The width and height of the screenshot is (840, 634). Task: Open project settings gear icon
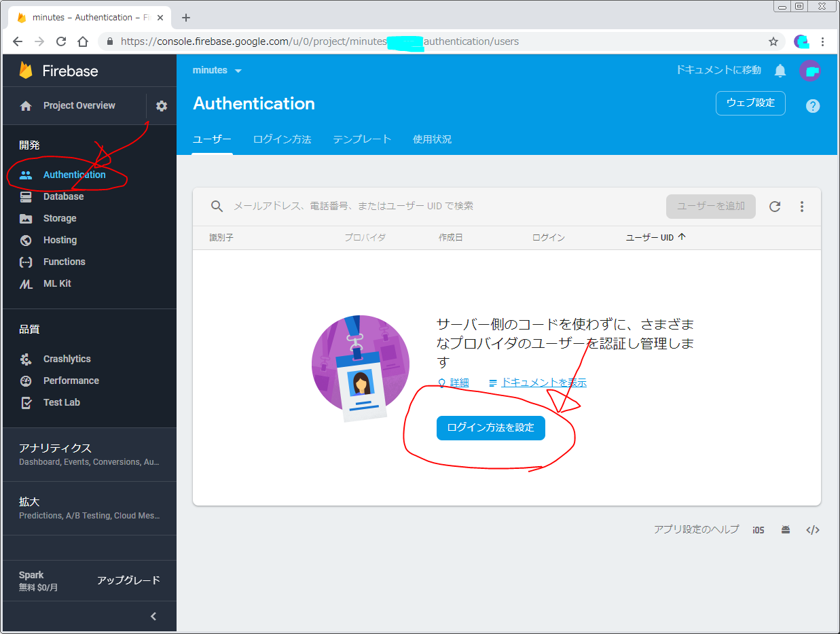tap(162, 106)
